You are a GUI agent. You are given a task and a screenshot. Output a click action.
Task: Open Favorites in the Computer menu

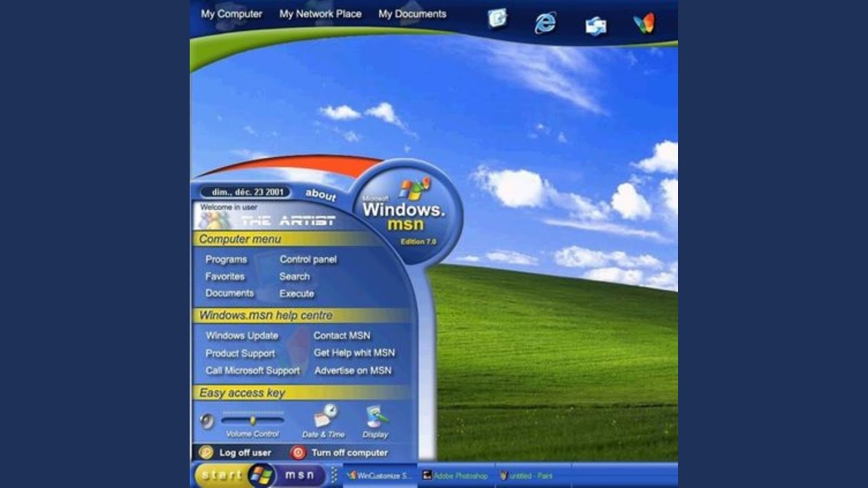[x=224, y=277]
